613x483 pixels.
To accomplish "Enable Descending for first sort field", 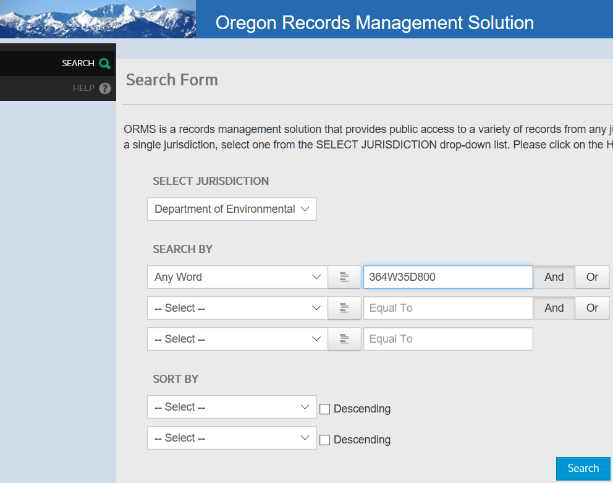I will (x=324, y=408).
